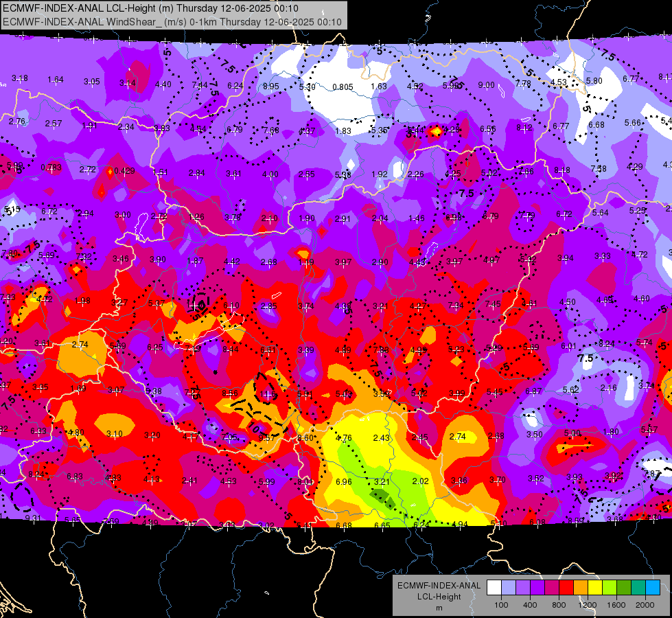Select the orange legend color swatch
The width and height of the screenshot is (672, 618).
(581, 588)
